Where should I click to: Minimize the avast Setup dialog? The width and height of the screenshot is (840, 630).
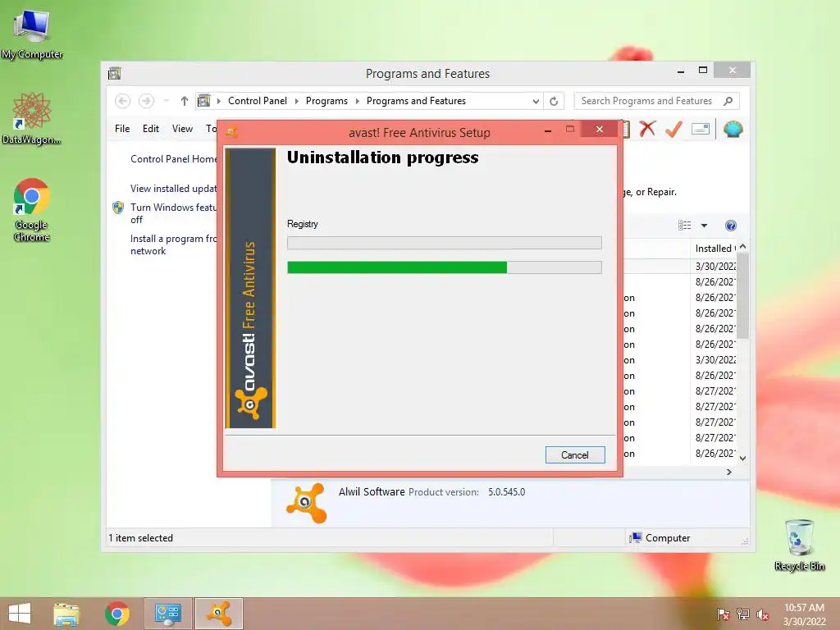click(x=547, y=130)
